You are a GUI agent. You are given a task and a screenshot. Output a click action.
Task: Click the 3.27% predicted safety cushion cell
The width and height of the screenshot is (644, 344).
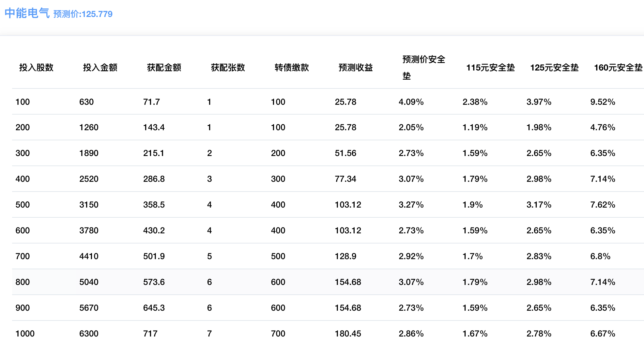pos(411,205)
